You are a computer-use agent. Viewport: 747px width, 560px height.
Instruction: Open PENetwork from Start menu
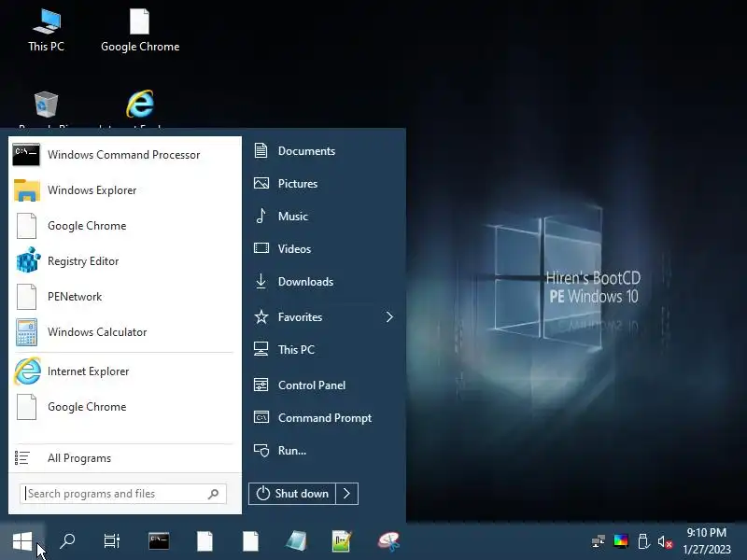click(x=125, y=296)
